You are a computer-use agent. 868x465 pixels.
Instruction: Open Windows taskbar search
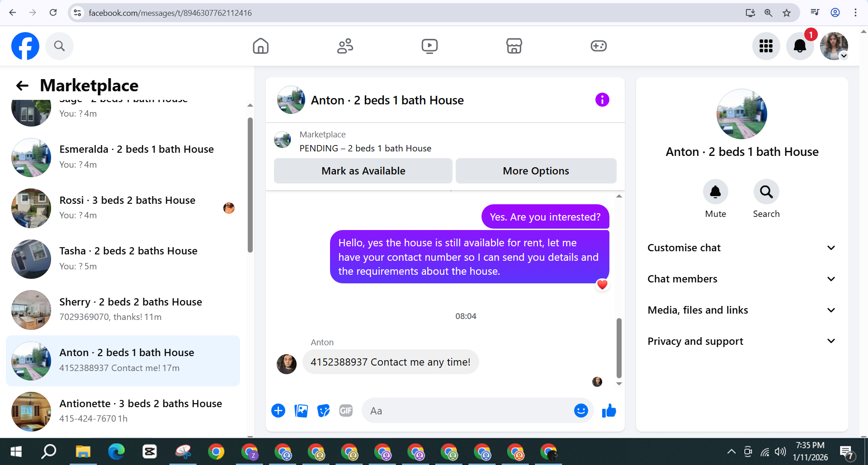(49, 451)
